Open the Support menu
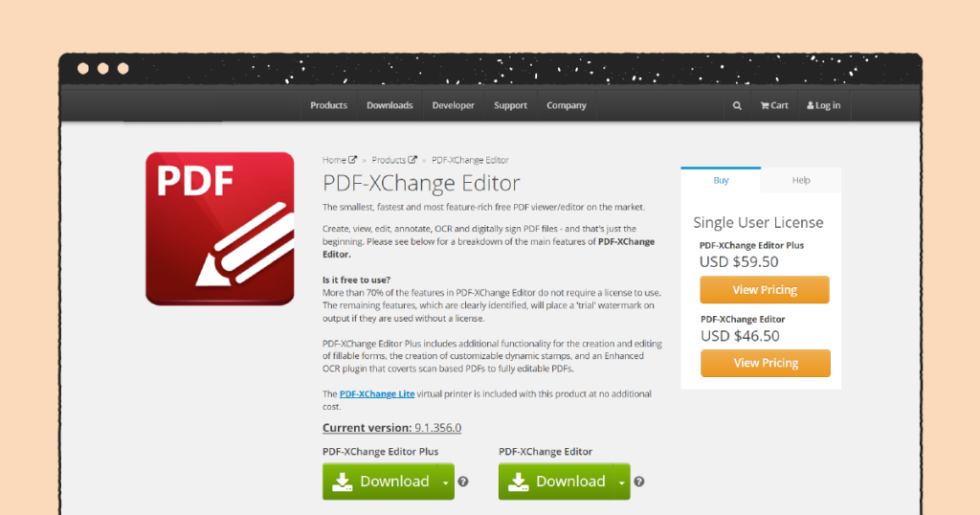 tap(511, 105)
